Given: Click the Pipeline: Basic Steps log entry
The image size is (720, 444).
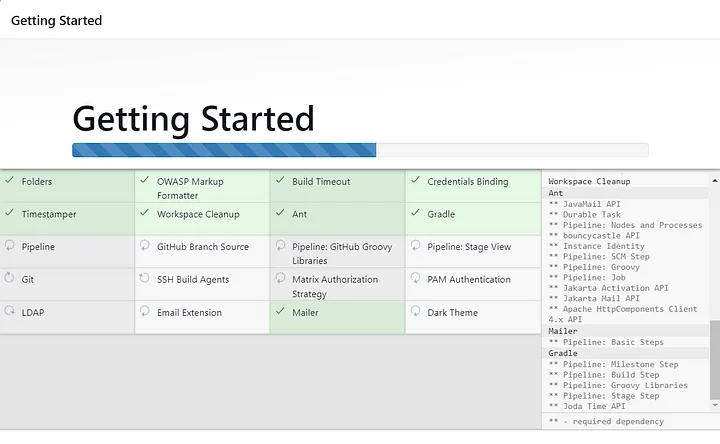Looking at the screenshot, I should (x=606, y=343).
